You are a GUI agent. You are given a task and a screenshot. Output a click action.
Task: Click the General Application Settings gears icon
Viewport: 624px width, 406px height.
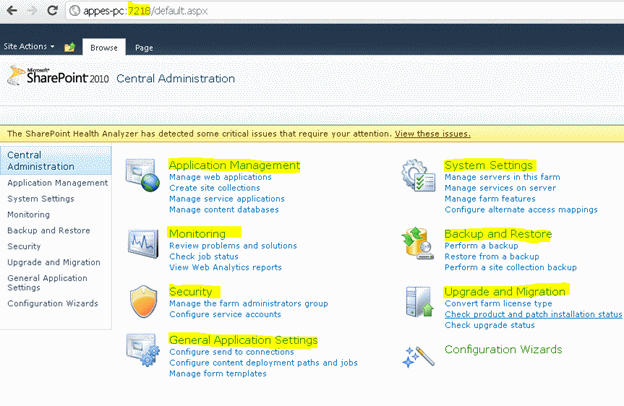coord(143,350)
